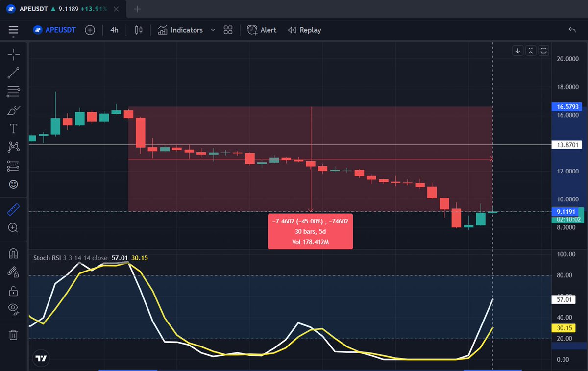Remove drawings with the trash icon
Screen dimensions: 588x371
(14, 335)
